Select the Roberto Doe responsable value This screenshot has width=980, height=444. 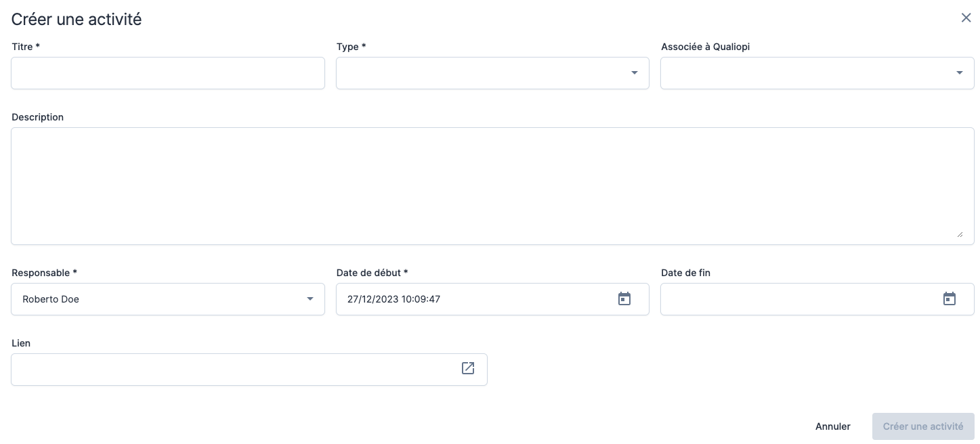tap(51, 299)
